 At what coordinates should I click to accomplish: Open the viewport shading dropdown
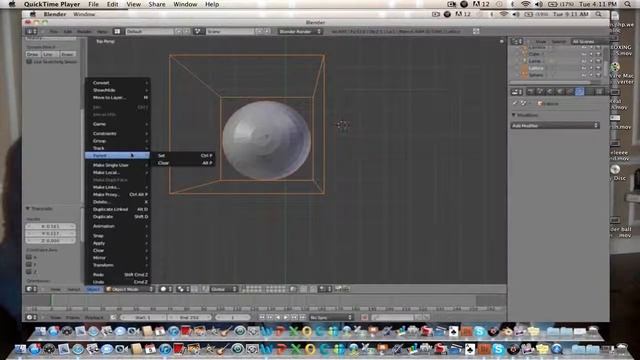coord(166,289)
